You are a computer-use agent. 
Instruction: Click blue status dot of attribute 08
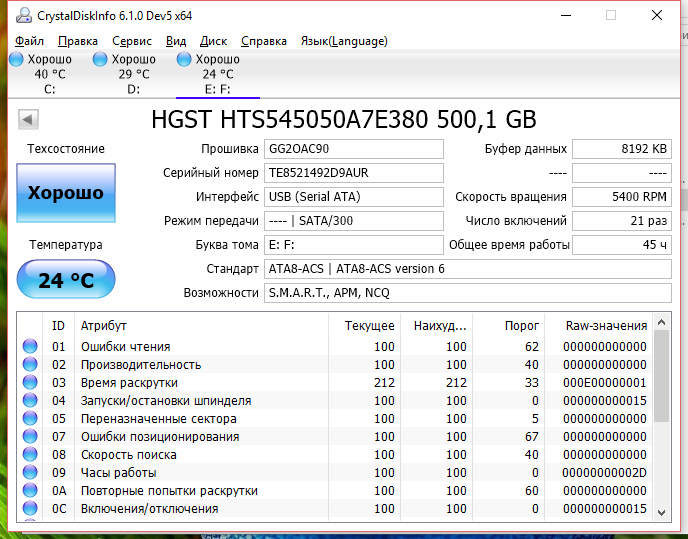(30, 454)
